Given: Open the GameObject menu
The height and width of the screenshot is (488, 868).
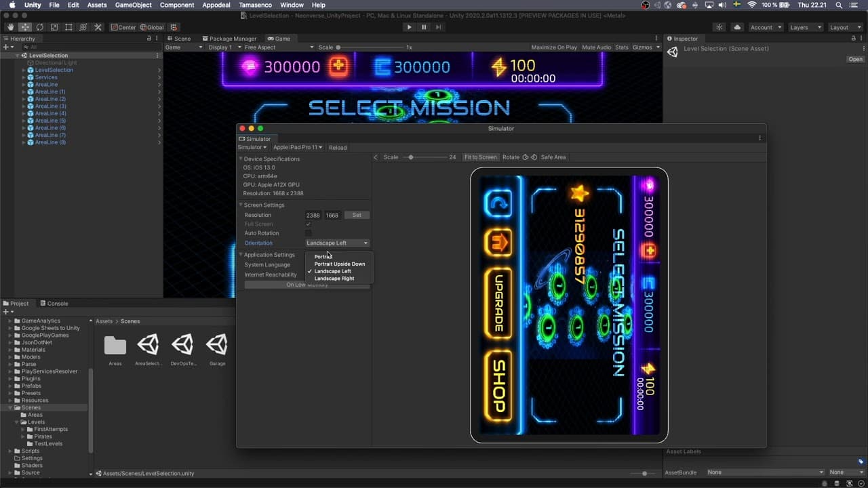Looking at the screenshot, I should 133,5.
